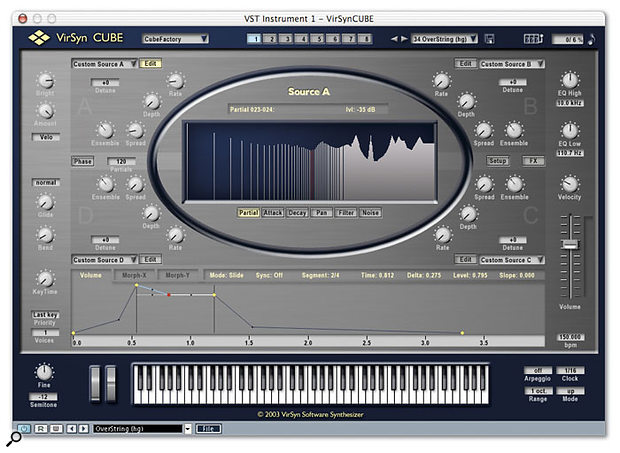
Task: Click the EQ High knob
Action: click(x=569, y=80)
